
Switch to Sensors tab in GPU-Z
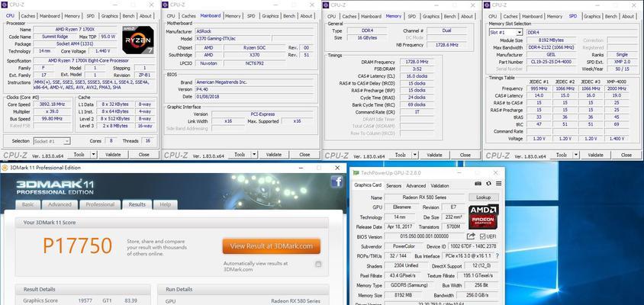394,185
